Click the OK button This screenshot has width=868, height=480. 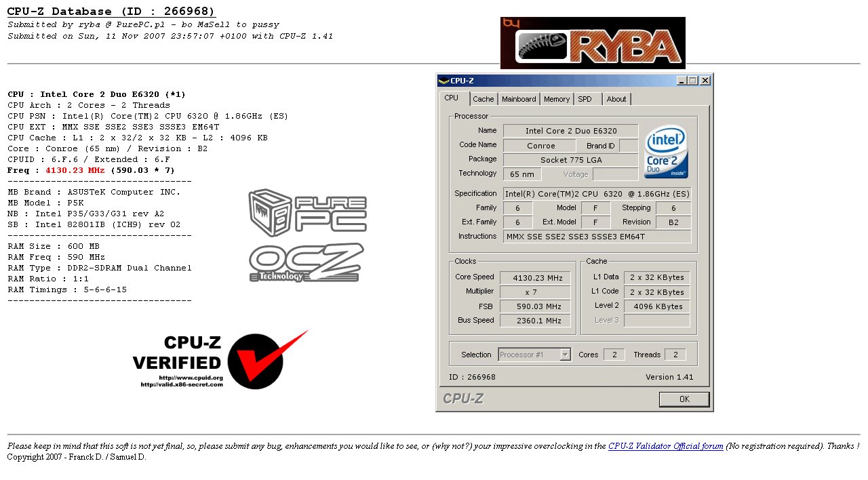pos(684,399)
